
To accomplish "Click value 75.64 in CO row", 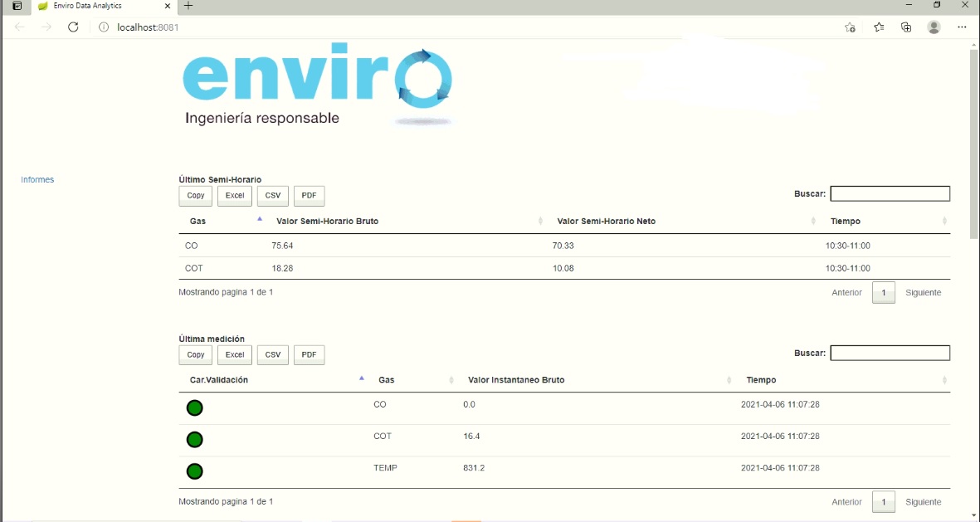I will point(282,246).
